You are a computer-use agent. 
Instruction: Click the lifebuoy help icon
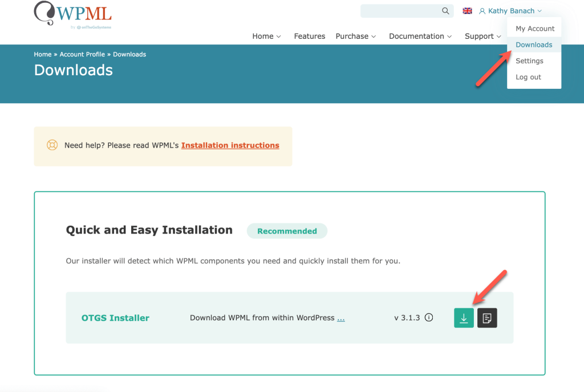tap(52, 145)
